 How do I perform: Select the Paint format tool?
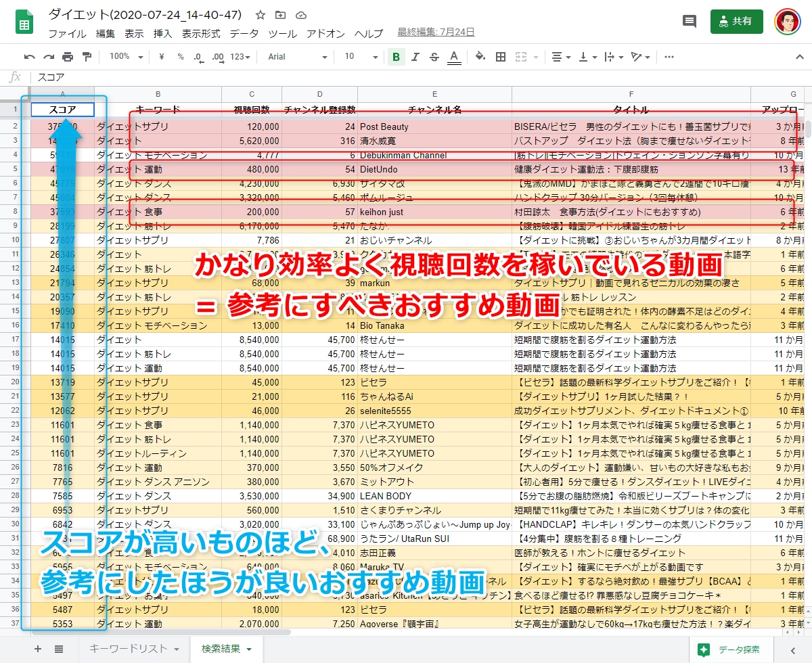point(87,57)
